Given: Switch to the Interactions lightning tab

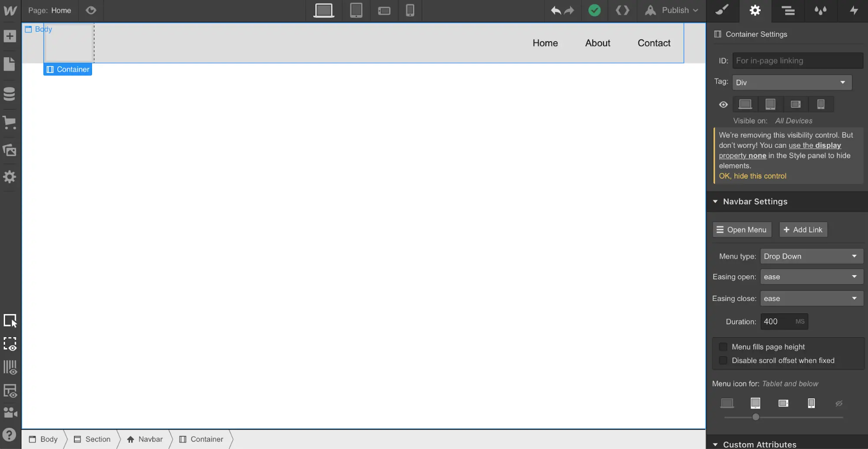Looking at the screenshot, I should tap(853, 10).
